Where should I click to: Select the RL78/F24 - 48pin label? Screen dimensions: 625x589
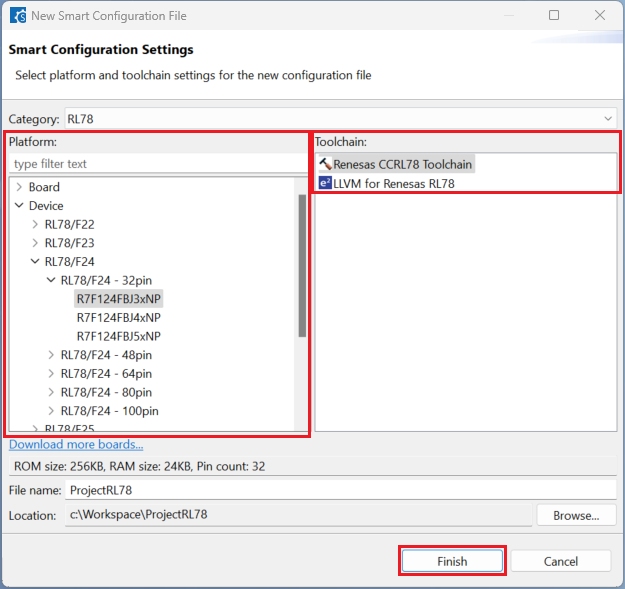(x=106, y=355)
